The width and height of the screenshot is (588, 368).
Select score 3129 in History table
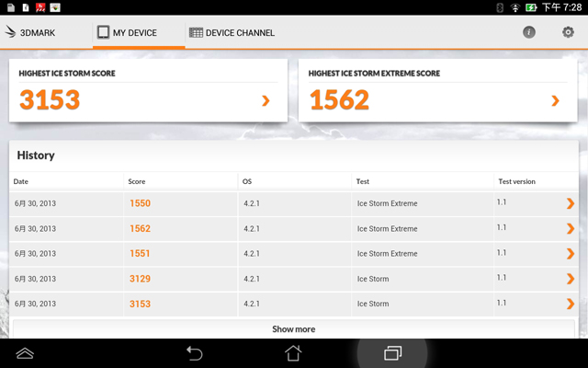click(x=140, y=279)
